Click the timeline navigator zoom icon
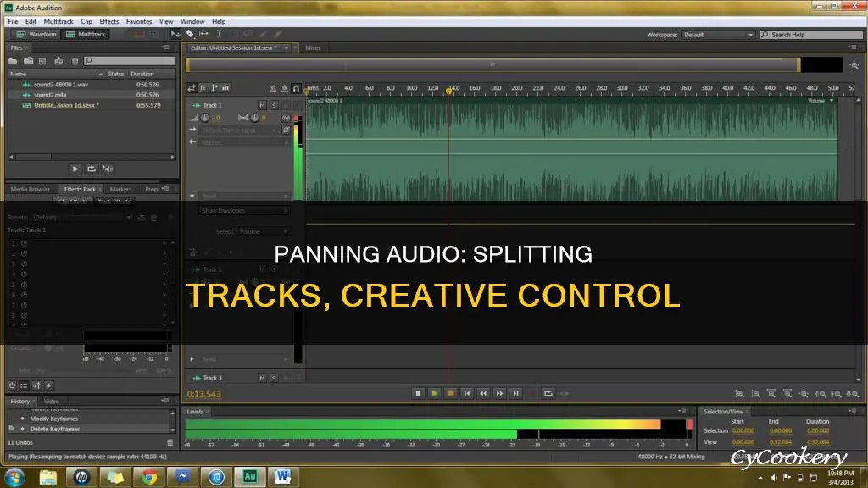 [854, 65]
